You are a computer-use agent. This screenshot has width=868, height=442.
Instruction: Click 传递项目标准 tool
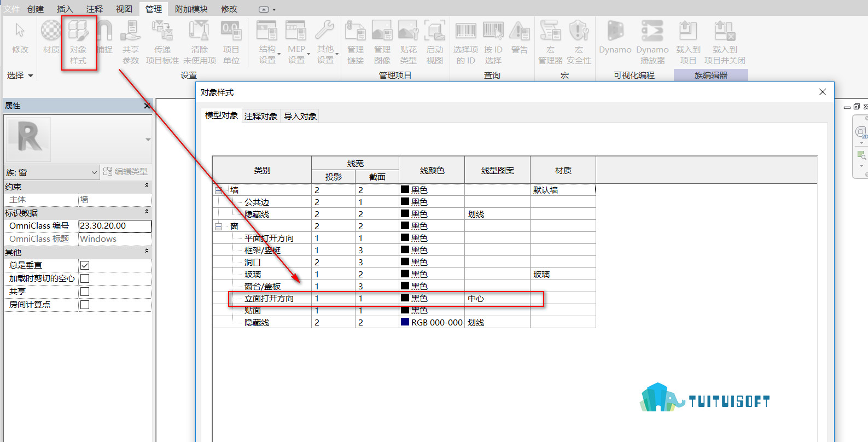162,43
